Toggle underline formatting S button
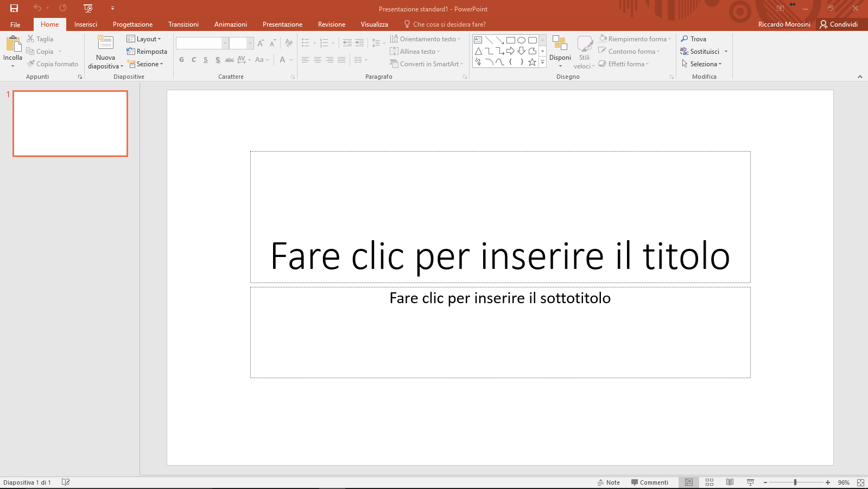868x489 pixels. pyautogui.click(x=206, y=60)
